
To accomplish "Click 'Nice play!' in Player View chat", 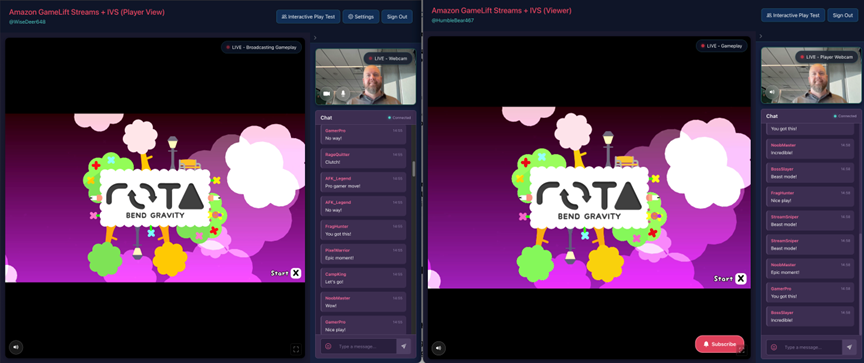I will coord(336,329).
